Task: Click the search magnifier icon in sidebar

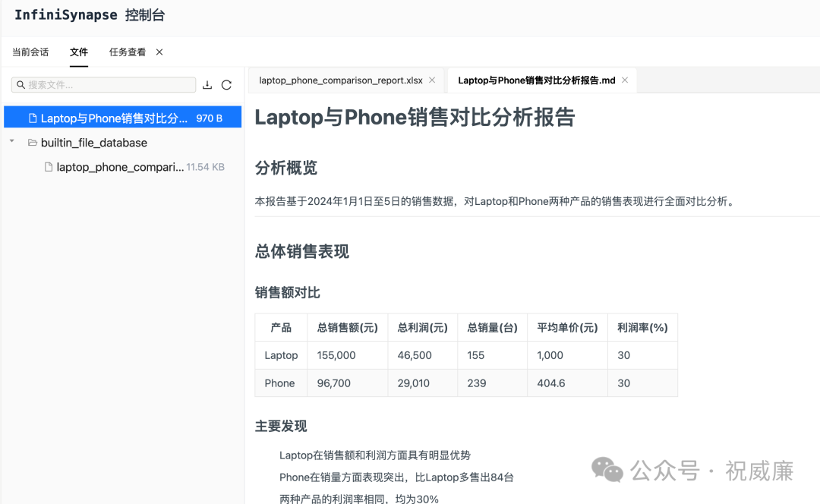Action: 20,84
